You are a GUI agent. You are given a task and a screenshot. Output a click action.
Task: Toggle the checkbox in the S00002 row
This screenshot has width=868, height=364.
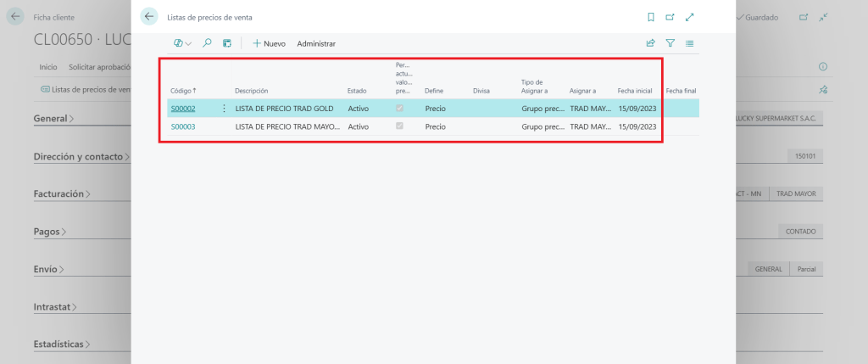click(399, 109)
